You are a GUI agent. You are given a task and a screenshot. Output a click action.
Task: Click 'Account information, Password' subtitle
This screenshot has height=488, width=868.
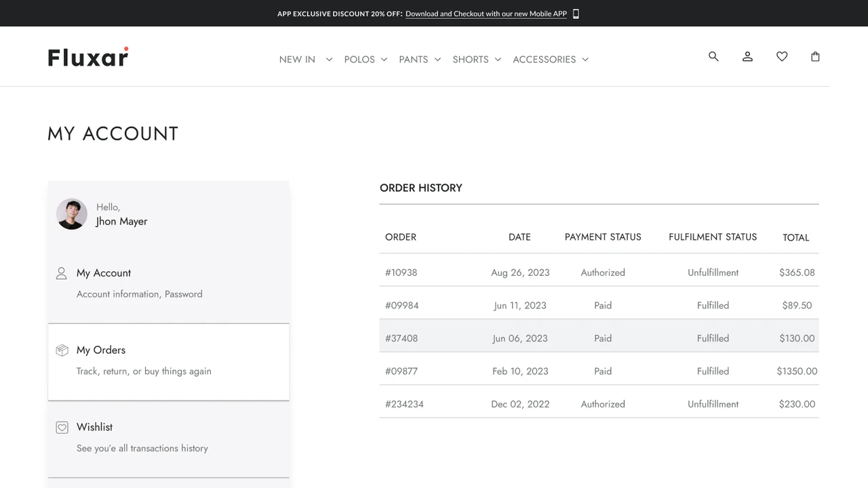click(x=140, y=294)
